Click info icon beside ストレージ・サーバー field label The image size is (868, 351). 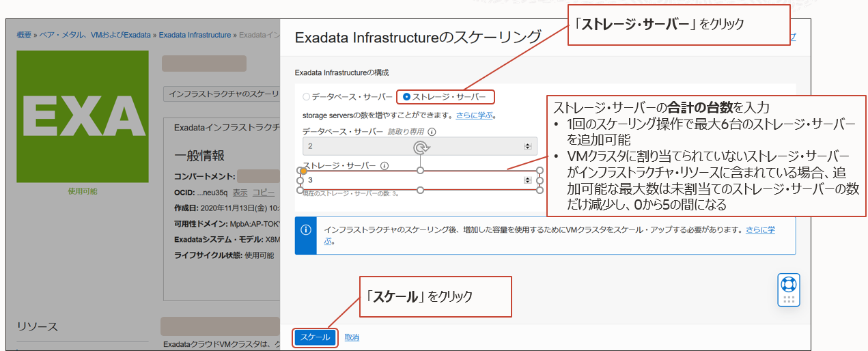(x=384, y=165)
